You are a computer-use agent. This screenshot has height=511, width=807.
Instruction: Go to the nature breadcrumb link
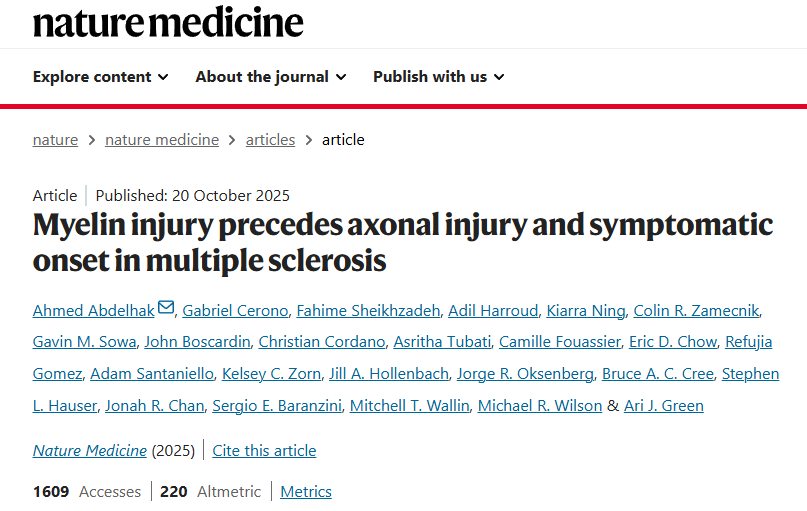pyautogui.click(x=55, y=140)
